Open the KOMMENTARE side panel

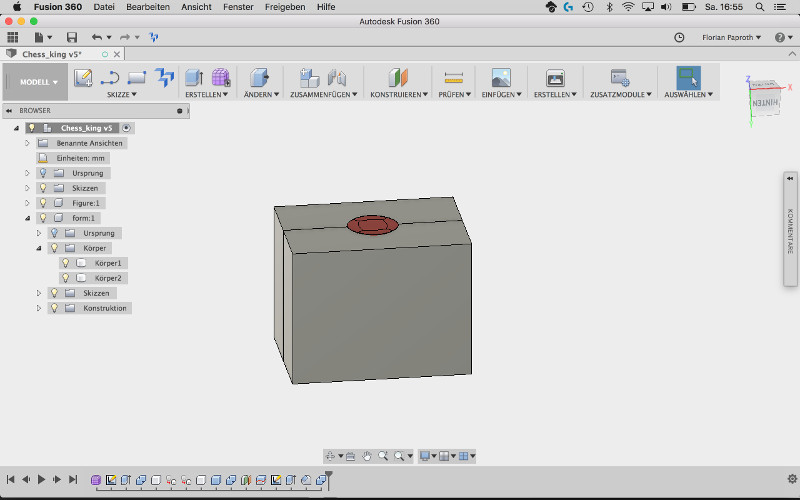790,230
